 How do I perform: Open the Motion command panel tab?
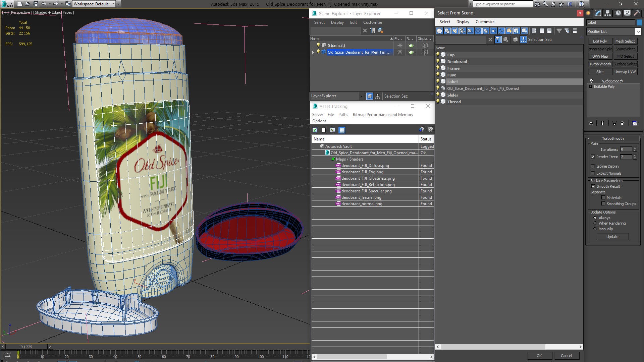pos(618,13)
